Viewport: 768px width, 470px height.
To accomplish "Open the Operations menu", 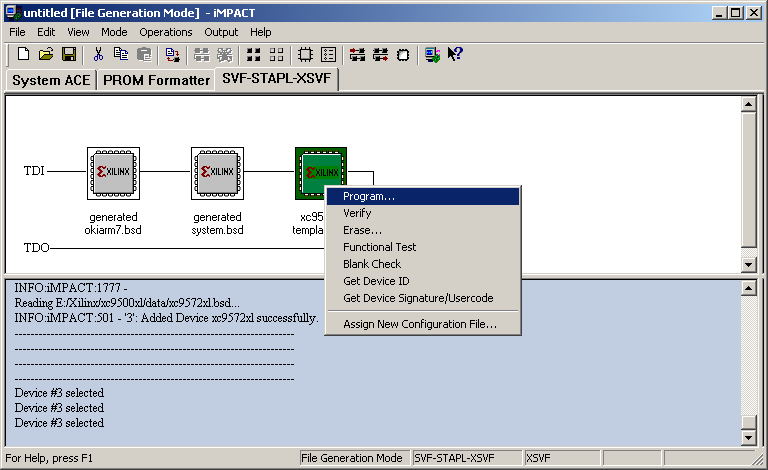I will click(166, 32).
